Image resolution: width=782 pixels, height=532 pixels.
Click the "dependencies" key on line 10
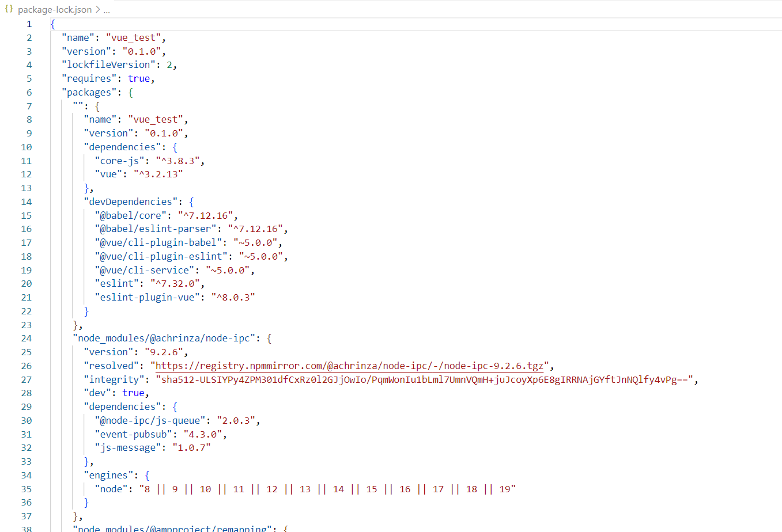point(123,147)
